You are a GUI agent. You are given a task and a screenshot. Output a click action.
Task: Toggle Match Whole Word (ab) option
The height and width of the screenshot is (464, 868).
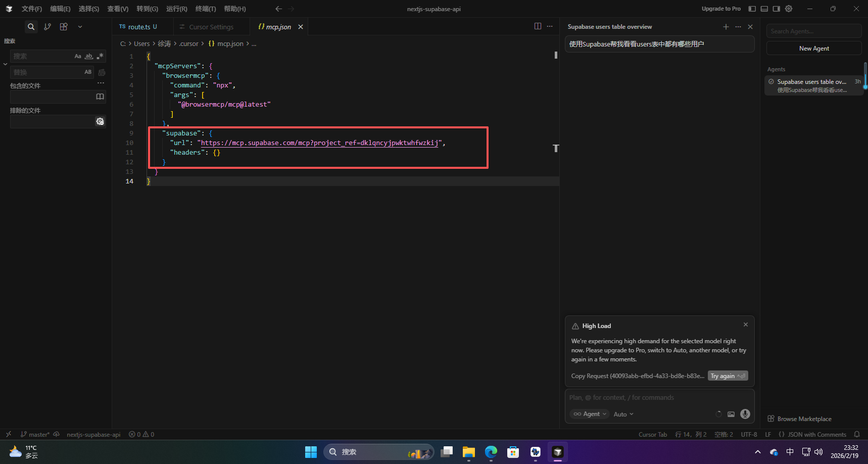click(89, 56)
